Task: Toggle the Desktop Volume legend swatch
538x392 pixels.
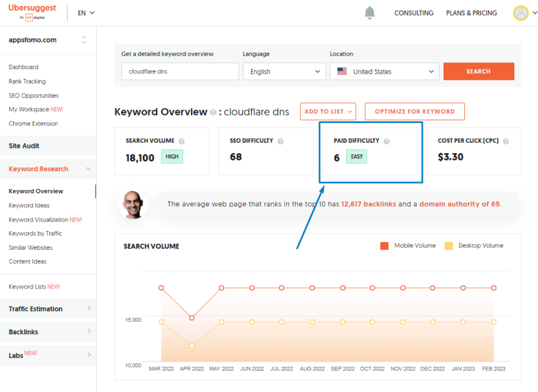Action: click(x=449, y=246)
